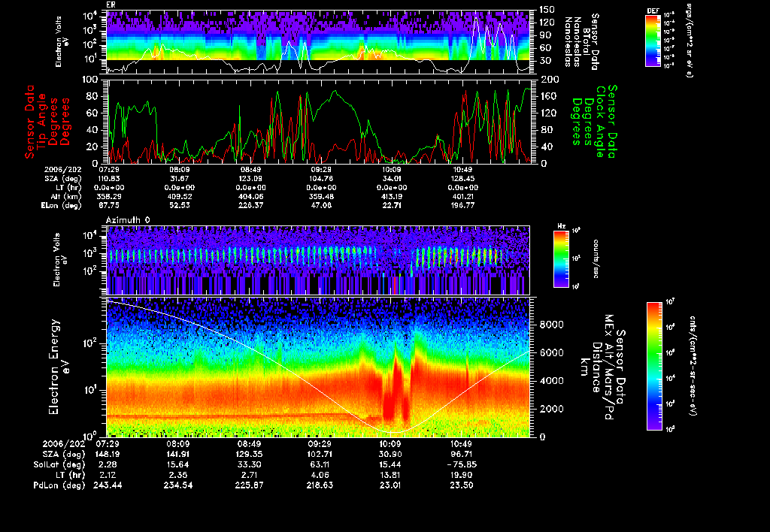Click the SolLat value 33.30
This screenshot has height=532, width=770.
pos(249,464)
